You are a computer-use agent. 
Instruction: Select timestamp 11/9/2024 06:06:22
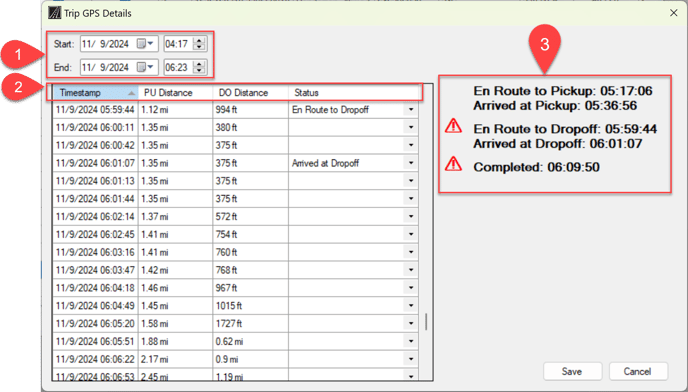click(x=95, y=359)
